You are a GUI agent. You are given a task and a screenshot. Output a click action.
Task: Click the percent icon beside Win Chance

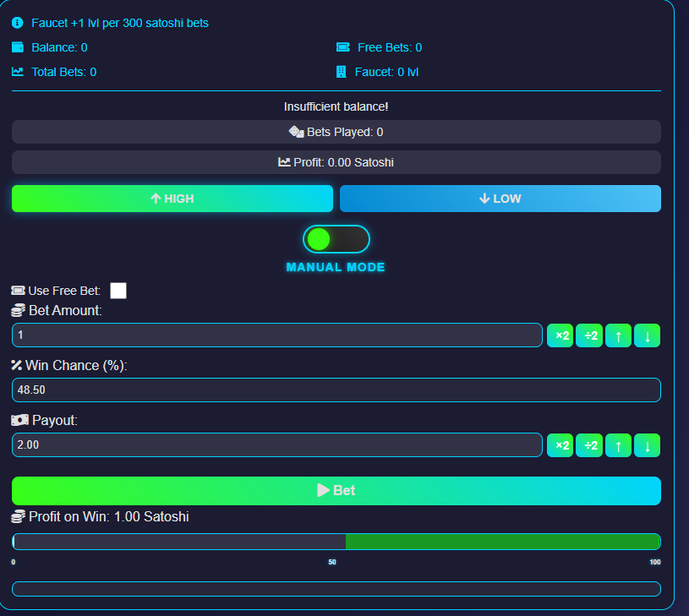tap(16, 365)
